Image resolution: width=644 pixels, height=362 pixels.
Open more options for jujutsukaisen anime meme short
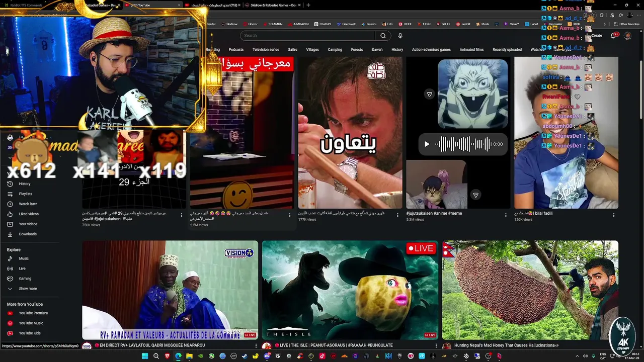click(x=506, y=215)
